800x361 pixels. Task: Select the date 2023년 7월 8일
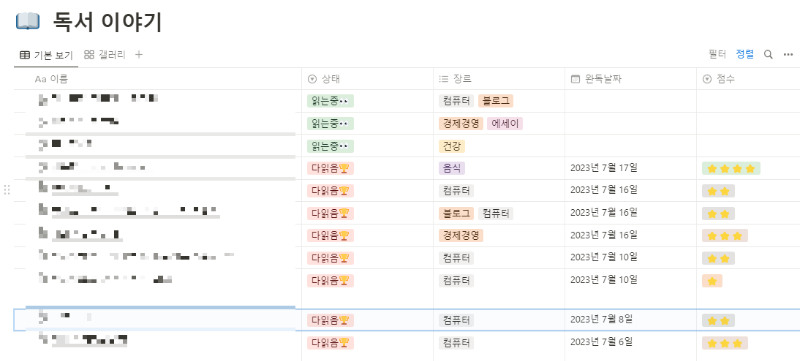click(602, 320)
